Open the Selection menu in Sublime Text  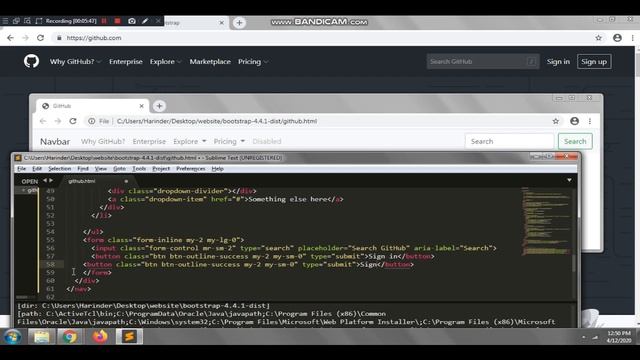tap(59, 169)
